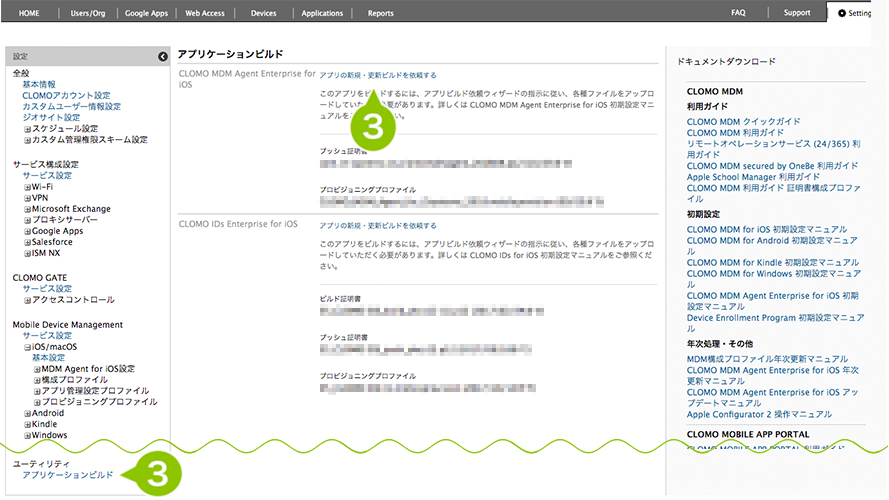Image resolution: width=889 pixels, height=500 pixels.
Task: Open CLOMO MDM for Android setup manual
Action: (x=772, y=246)
